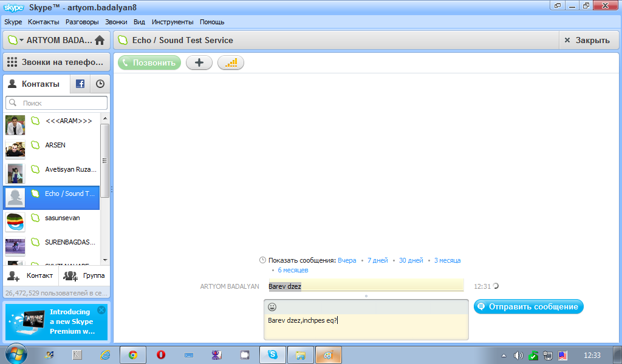The width and height of the screenshot is (622, 364).
Task: Click the dial pad icon for phone calls
Action: [x=12, y=62]
